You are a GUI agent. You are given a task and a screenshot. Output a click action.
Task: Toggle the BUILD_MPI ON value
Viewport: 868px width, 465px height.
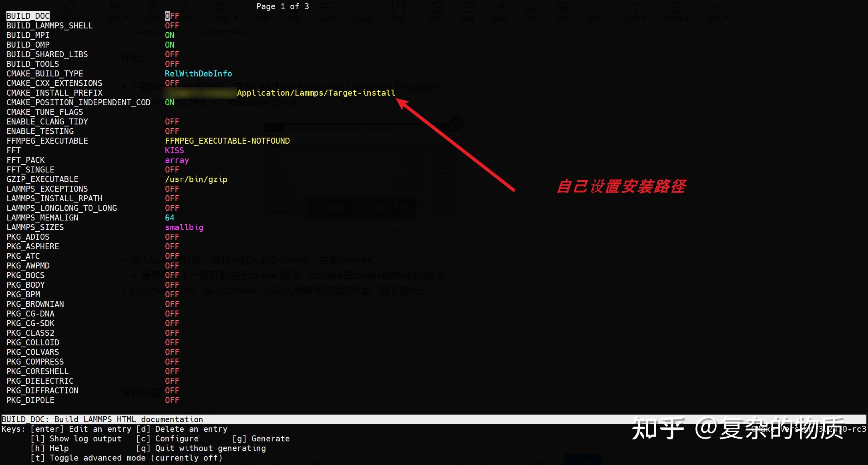(170, 35)
